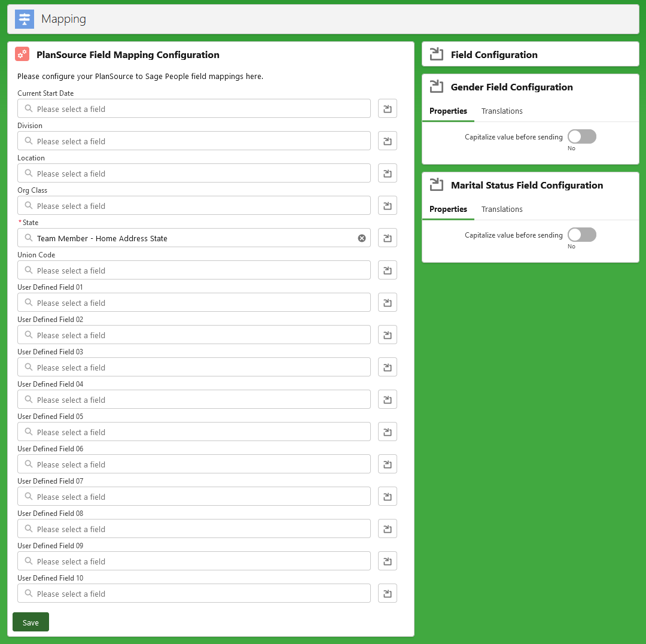This screenshot has width=646, height=644.
Task: Click the Marital Status Field Configuration icon
Action: pyautogui.click(x=437, y=185)
